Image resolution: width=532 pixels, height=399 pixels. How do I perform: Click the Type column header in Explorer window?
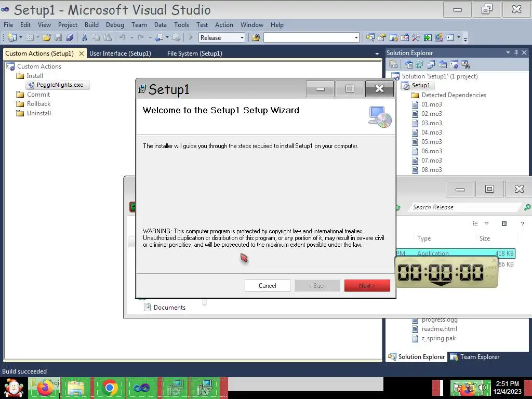point(445,238)
